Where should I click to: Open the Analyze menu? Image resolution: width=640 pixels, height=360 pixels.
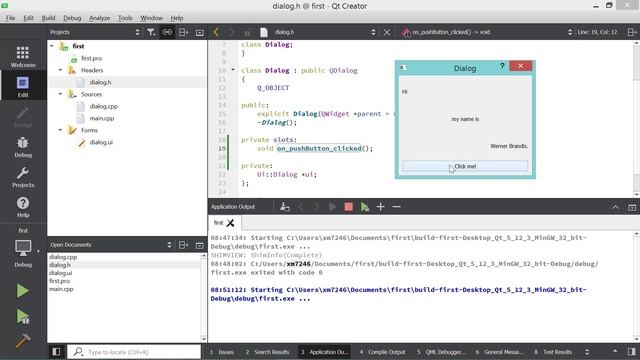pyautogui.click(x=99, y=18)
